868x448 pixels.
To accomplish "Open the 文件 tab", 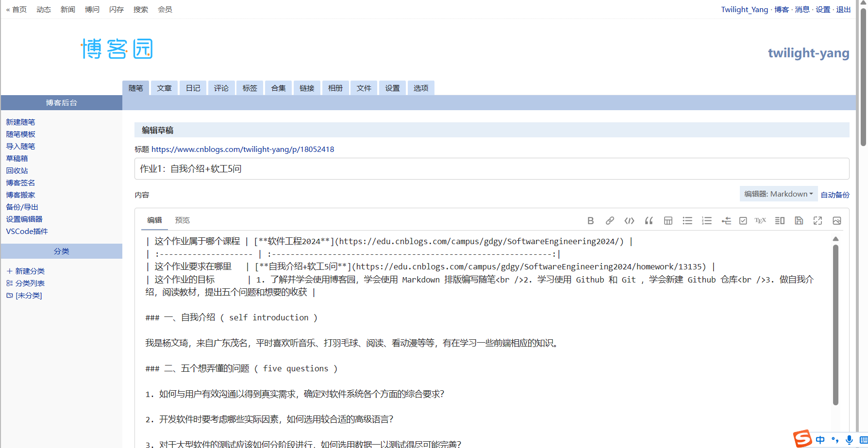I will click(364, 88).
